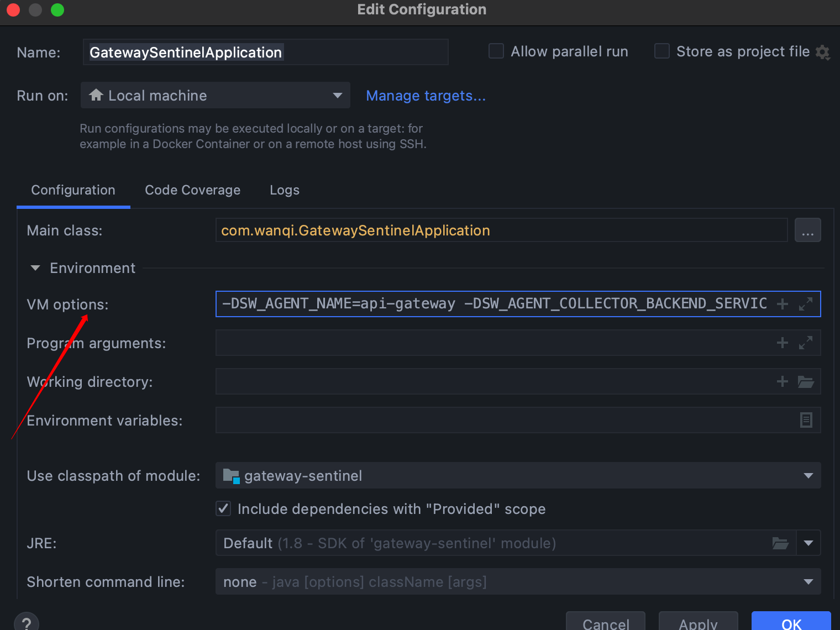Browse folder for JRE path
Viewport: 840px width, 630px height.
tap(780, 543)
